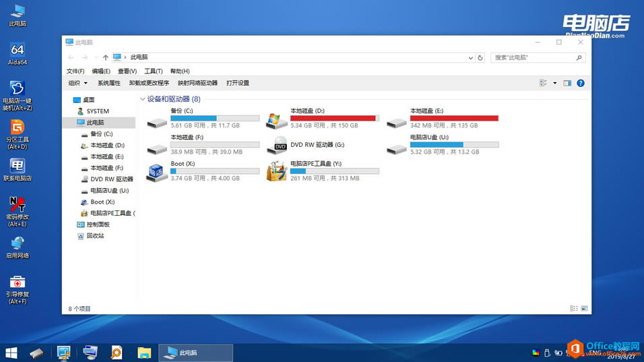Expand the address bar history dropdown
This screenshot has width=644, height=362.
pyautogui.click(x=471, y=58)
